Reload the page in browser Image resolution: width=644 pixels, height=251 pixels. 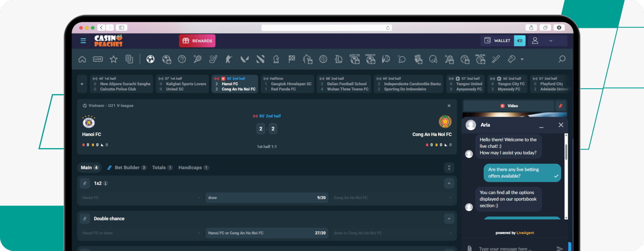coord(388,28)
